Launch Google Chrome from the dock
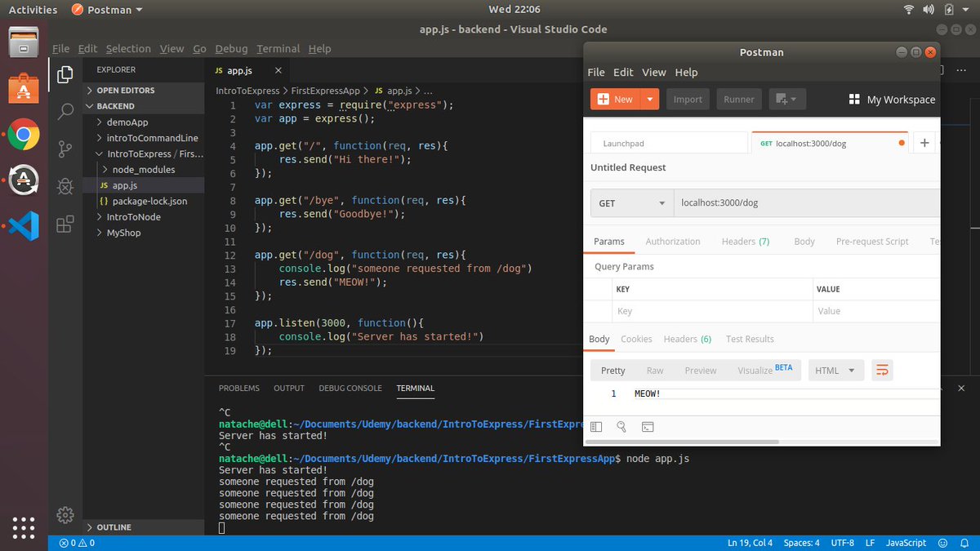Screen dimensions: 980x551 (24, 134)
